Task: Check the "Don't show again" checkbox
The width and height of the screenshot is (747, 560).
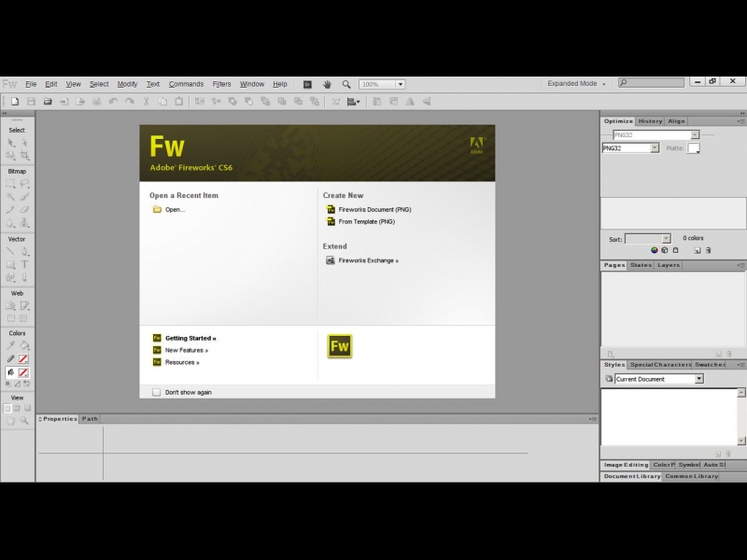Action: (157, 392)
